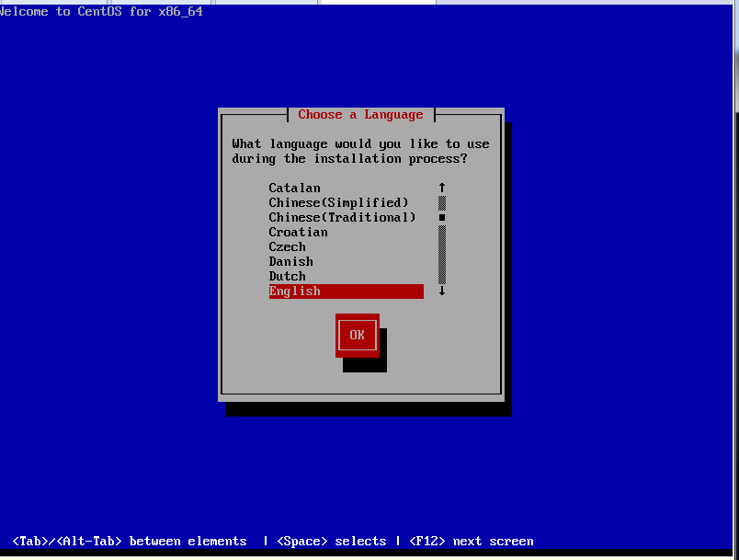Choose Chinese(Simplified) as installation language
Viewport: 739px width, 560px height.
point(346,202)
